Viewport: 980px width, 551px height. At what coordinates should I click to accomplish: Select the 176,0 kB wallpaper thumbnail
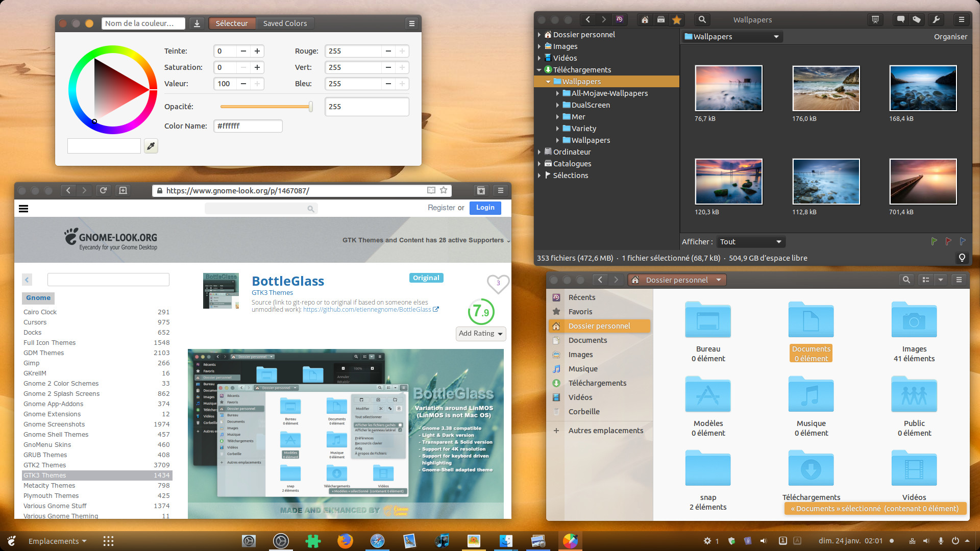[826, 88]
